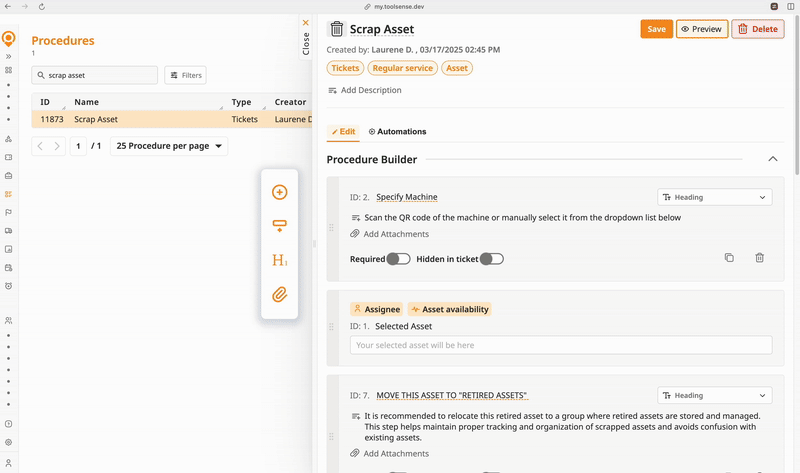The image size is (800, 473).
Task: Click the paperclip attachment icon in floating toolbar
Action: 279,295
